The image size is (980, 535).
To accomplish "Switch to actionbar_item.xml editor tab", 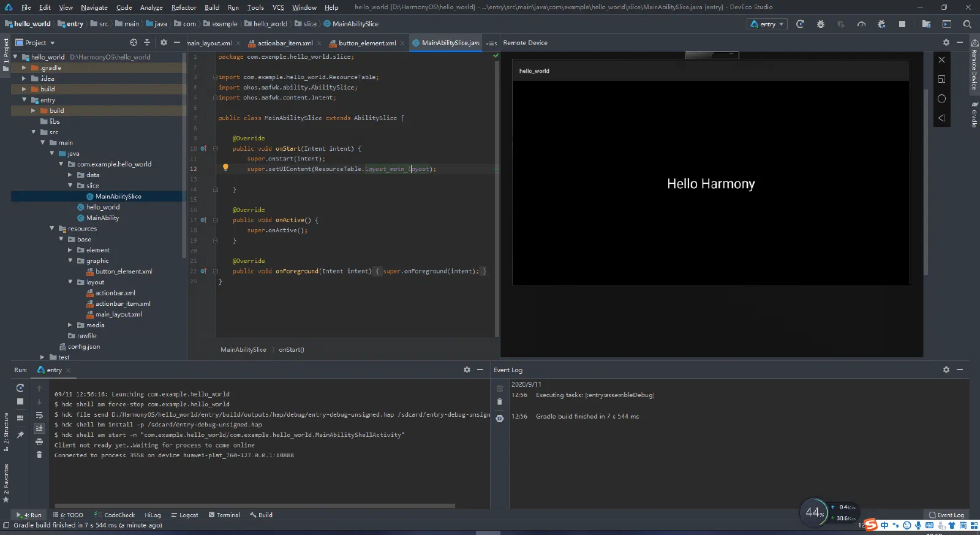I will 285,43.
